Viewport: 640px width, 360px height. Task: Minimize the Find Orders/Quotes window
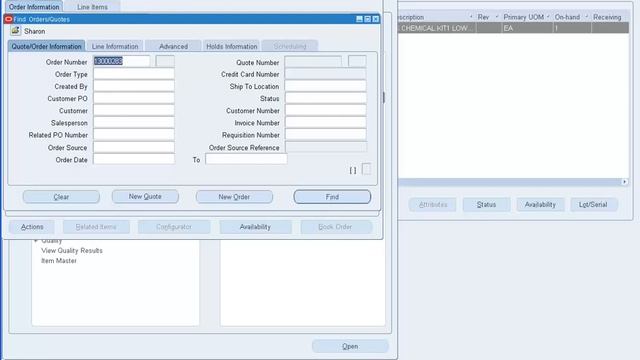(359, 19)
